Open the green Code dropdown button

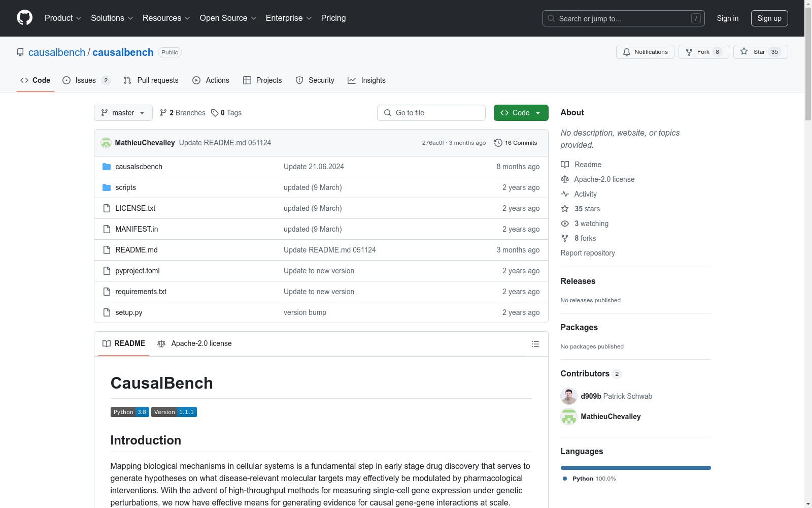click(521, 113)
